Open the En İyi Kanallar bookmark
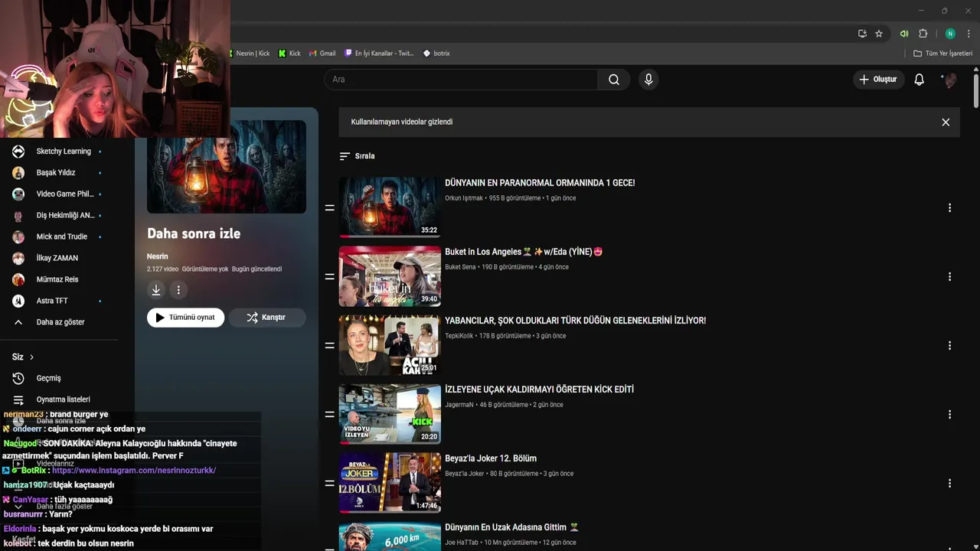The image size is (980, 551). coord(379,54)
